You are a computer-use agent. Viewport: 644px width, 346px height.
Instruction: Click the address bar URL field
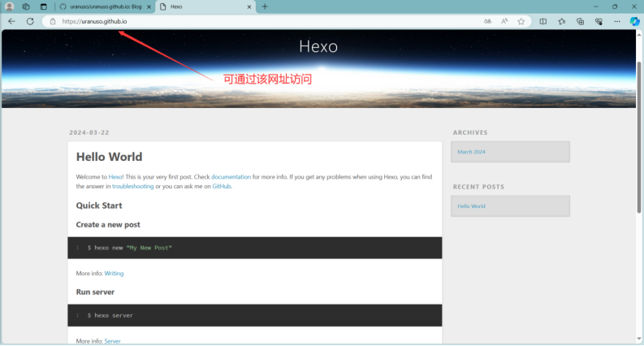[244, 21]
